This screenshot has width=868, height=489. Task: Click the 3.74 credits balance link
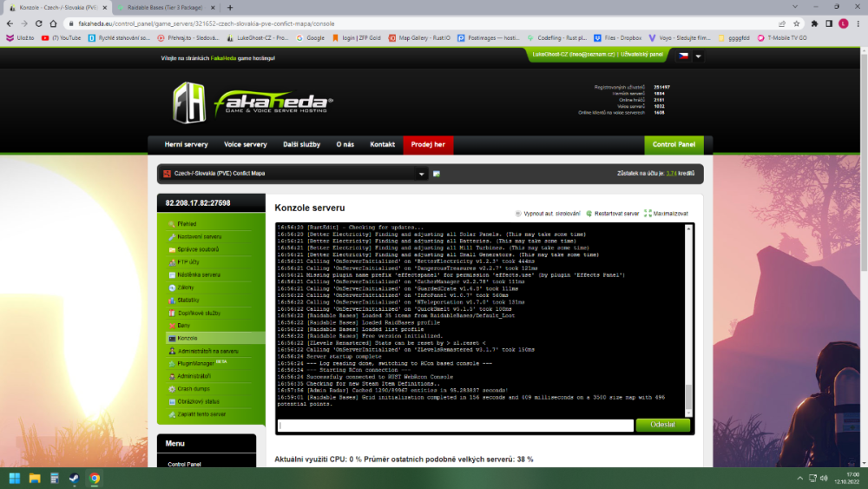672,174
